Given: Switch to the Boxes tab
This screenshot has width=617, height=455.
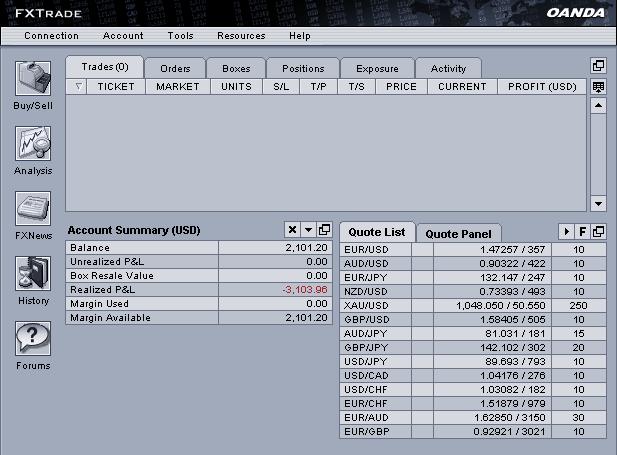Looking at the screenshot, I should [x=236, y=68].
